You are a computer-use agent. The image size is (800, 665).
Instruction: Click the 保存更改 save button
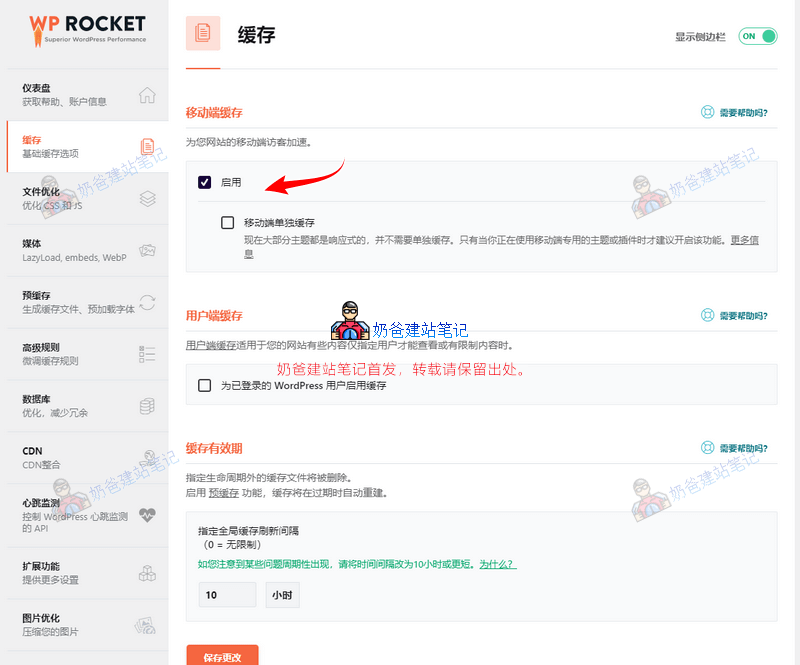pos(221,656)
